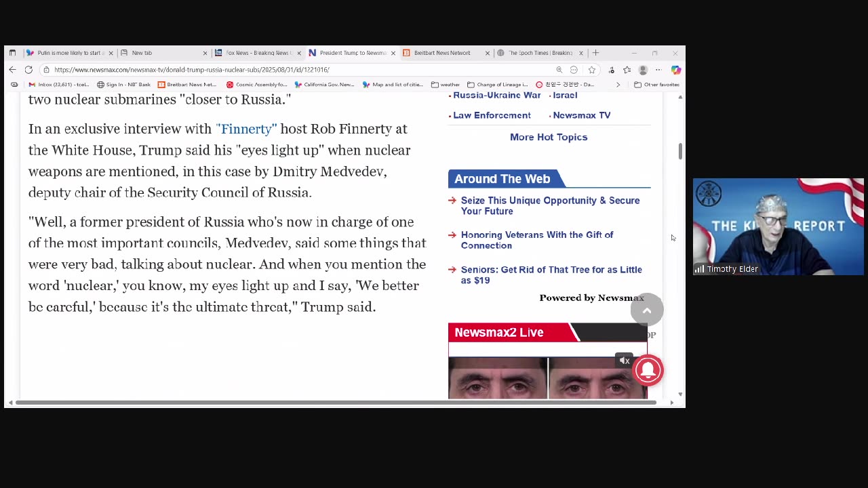
Task: Click the horizontal scrollbar left arrow
Action: pos(10,403)
